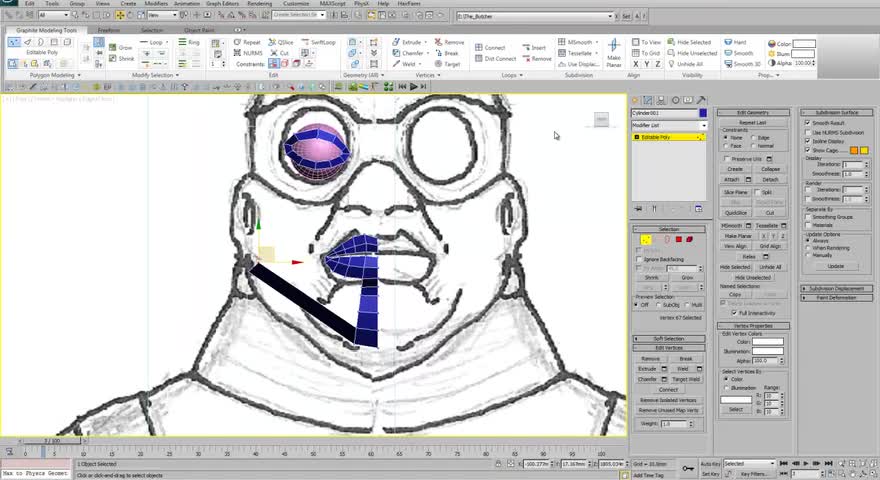Open the Modifier List dropdown
Image resolution: width=880 pixels, height=480 pixels.
669,125
